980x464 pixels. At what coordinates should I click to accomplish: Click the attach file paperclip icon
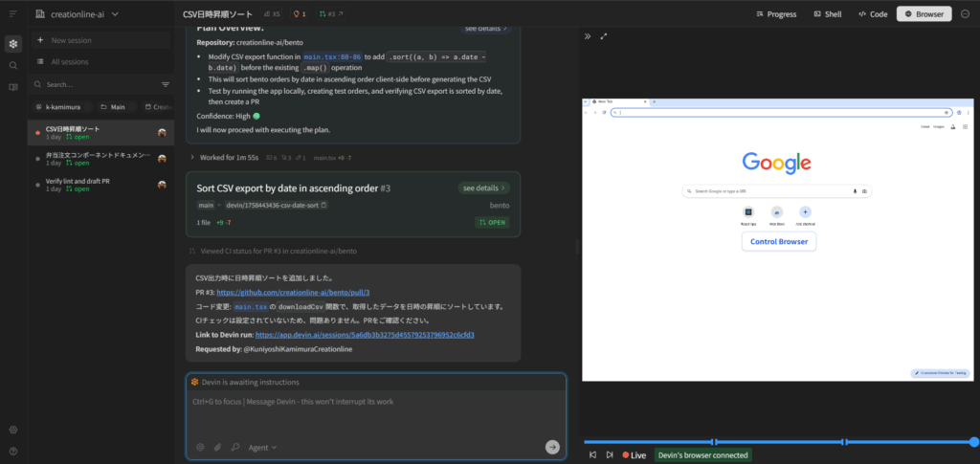pyautogui.click(x=217, y=447)
